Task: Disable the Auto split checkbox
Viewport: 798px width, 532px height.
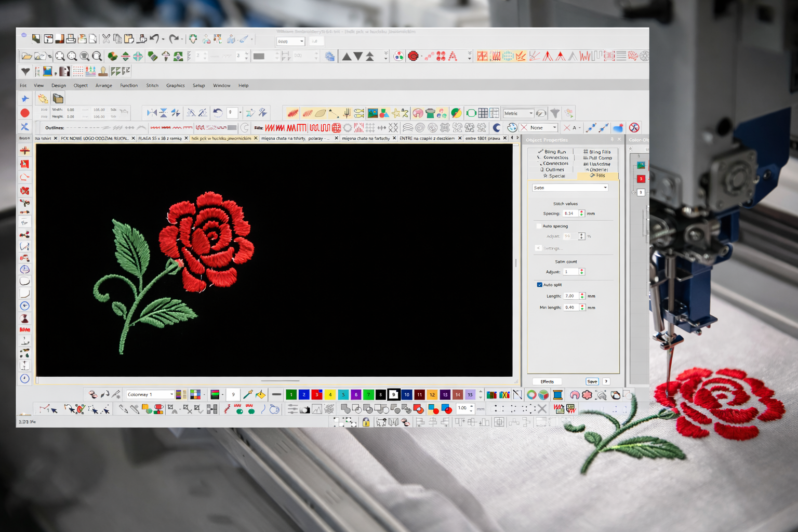Action: point(540,285)
